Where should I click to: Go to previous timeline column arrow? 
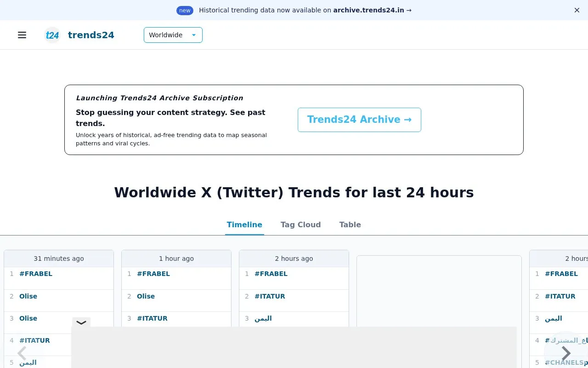[x=22, y=353]
